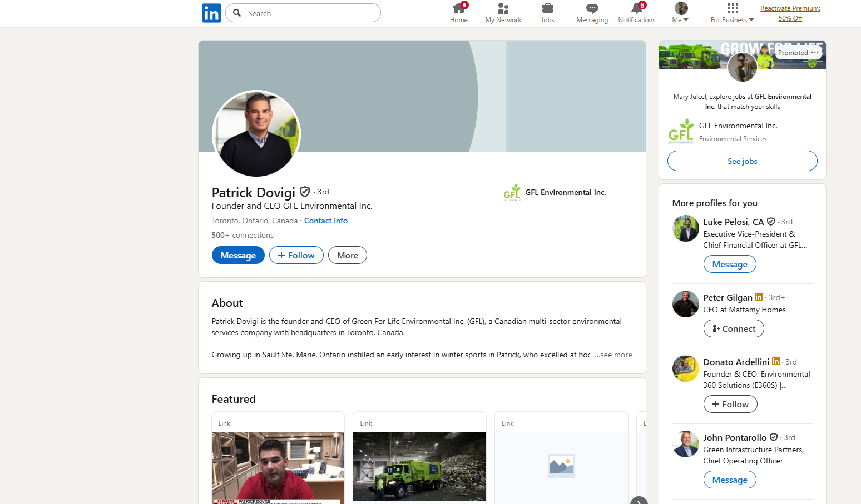
Task: Click verification shield badge beside Patrick Dovigi
Action: (x=305, y=192)
